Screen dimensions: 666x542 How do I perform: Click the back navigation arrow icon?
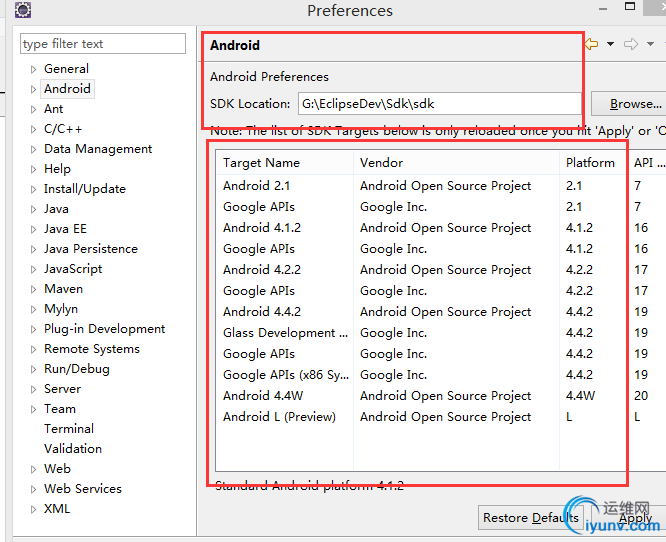pyautogui.click(x=591, y=44)
